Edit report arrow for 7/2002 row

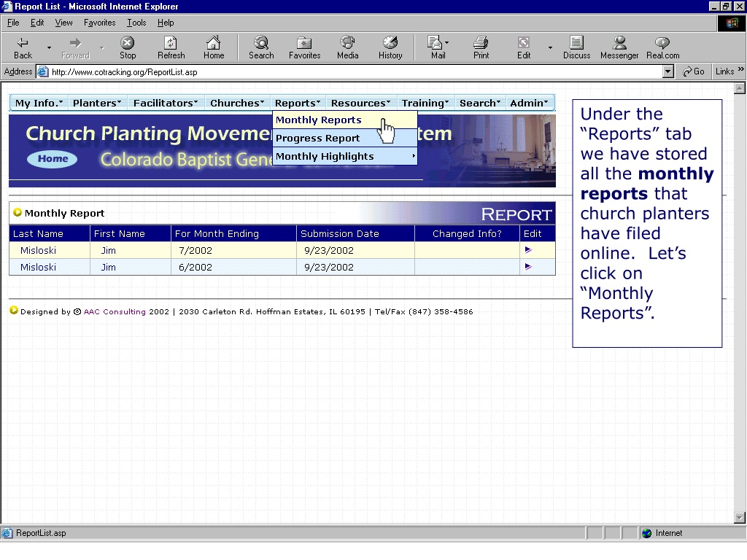pyautogui.click(x=528, y=249)
